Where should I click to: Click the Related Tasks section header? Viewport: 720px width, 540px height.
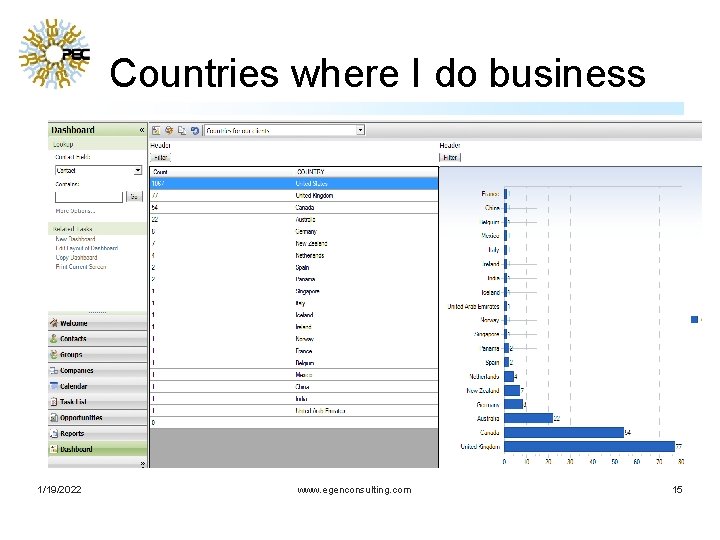pyautogui.click(x=97, y=229)
